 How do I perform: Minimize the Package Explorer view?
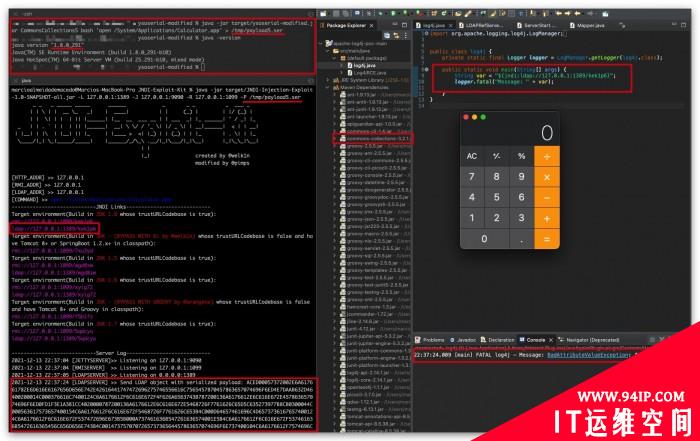tap(395, 25)
